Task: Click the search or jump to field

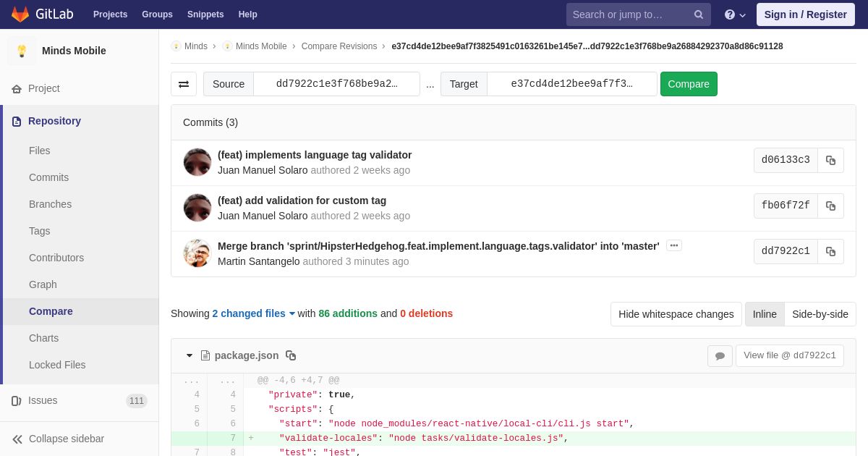Action: coord(629,14)
